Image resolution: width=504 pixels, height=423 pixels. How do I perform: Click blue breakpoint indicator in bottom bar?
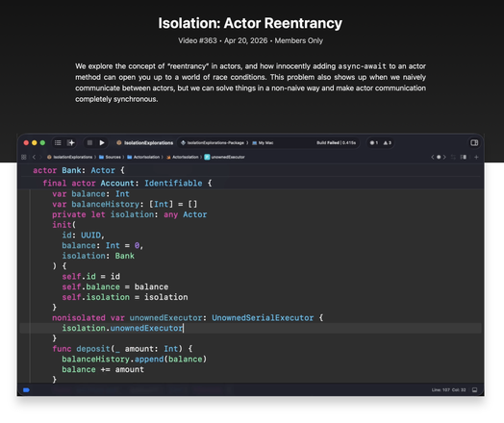pyautogui.click(x=26, y=390)
